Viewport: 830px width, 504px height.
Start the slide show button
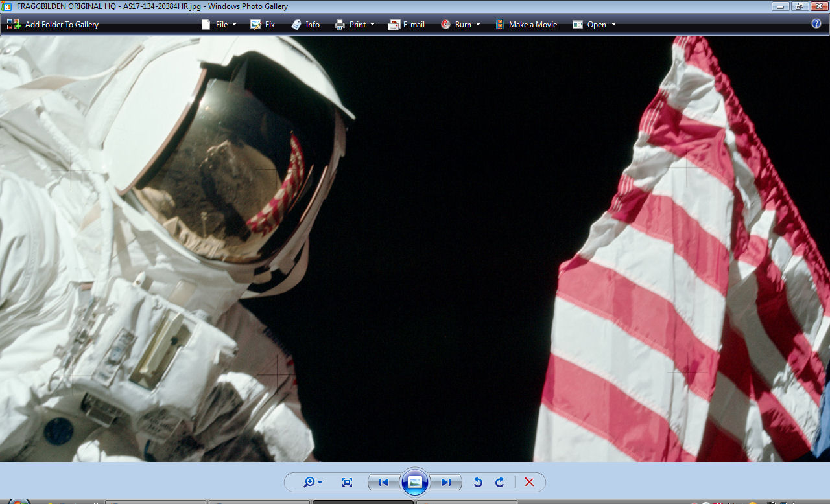click(415, 482)
